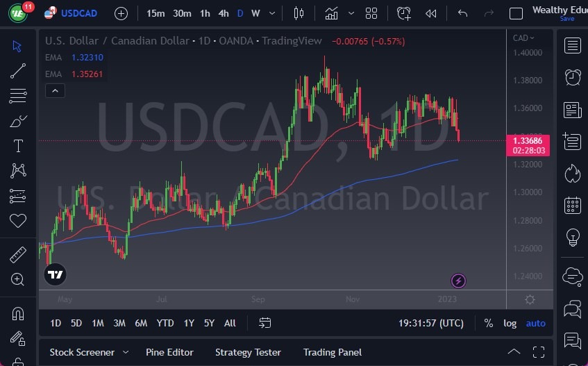Select the ruler measure tool
Screen dimensions: 588x366
coord(17,255)
